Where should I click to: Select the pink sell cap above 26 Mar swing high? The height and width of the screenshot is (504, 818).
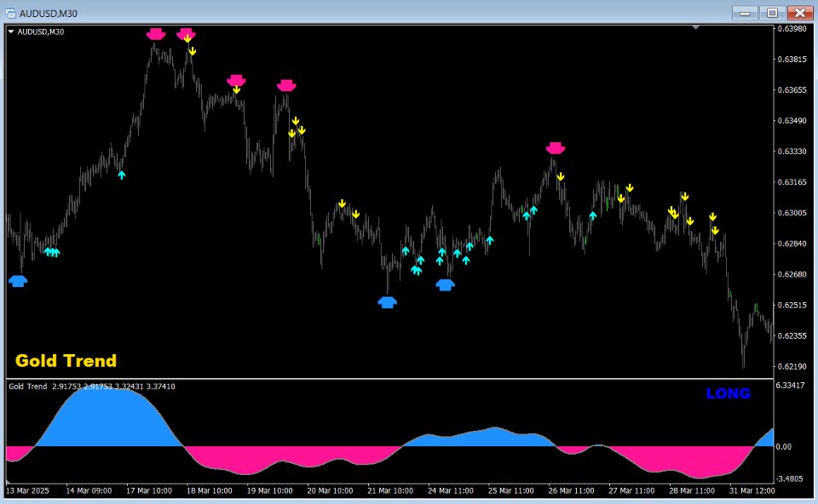[555, 147]
